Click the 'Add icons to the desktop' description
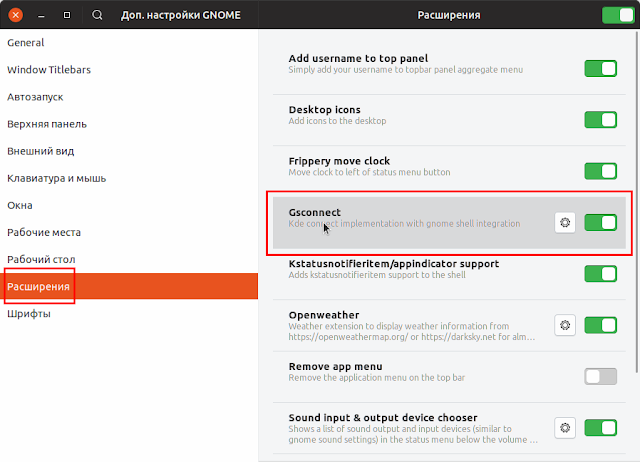Screen dimensions: 640x462 pyautogui.click(x=337, y=121)
